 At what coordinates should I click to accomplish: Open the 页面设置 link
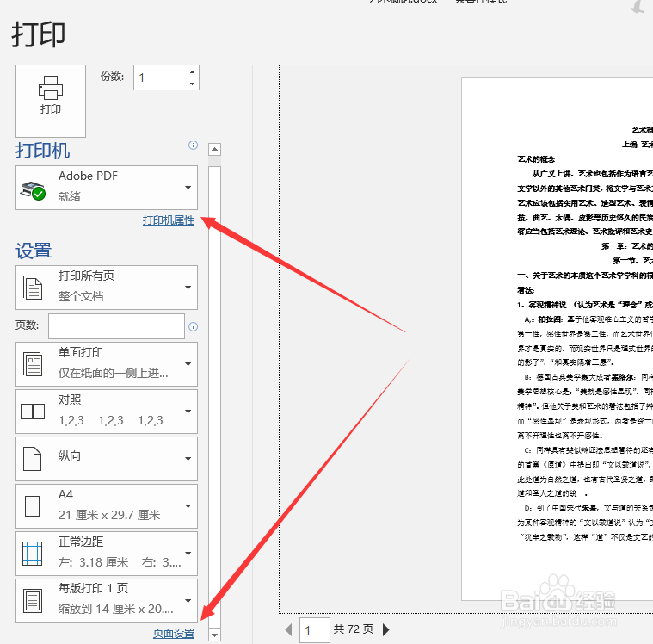(174, 634)
